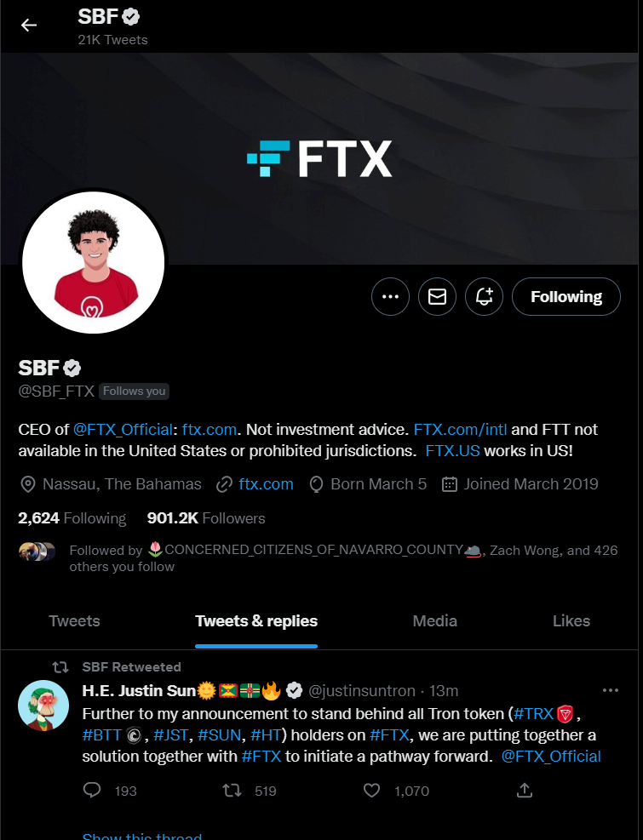This screenshot has width=643, height=840.
Task: View the 901.2K Followers list
Action: (206, 518)
